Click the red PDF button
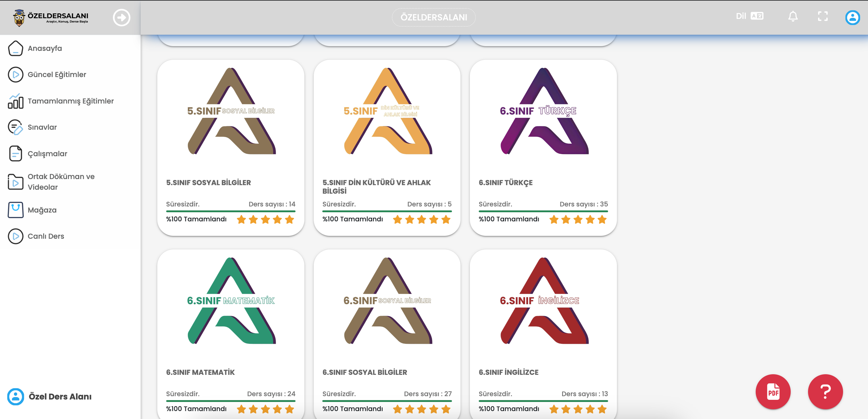Screen dimensions: 868x419 (x=773, y=391)
